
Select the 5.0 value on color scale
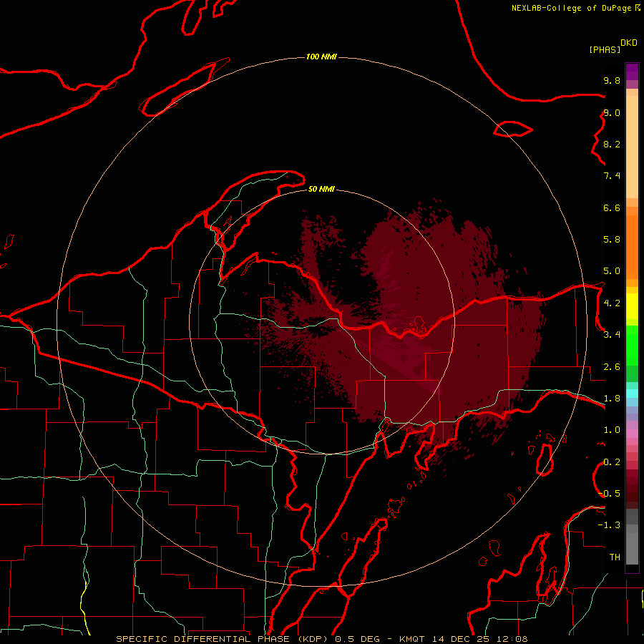tap(612, 271)
